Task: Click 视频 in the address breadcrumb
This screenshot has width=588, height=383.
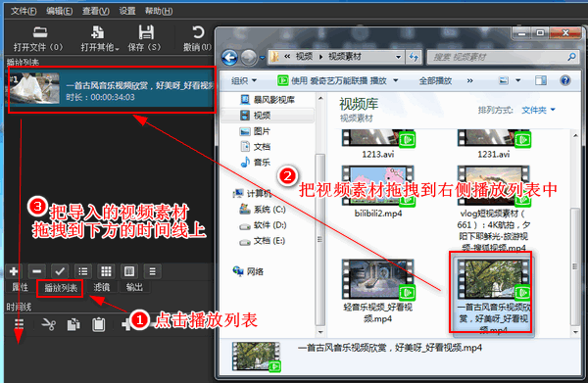Action: [x=304, y=57]
